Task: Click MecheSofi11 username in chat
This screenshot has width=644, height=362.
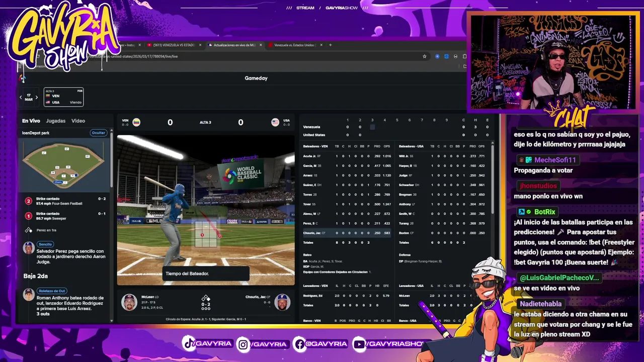Action: point(555,160)
